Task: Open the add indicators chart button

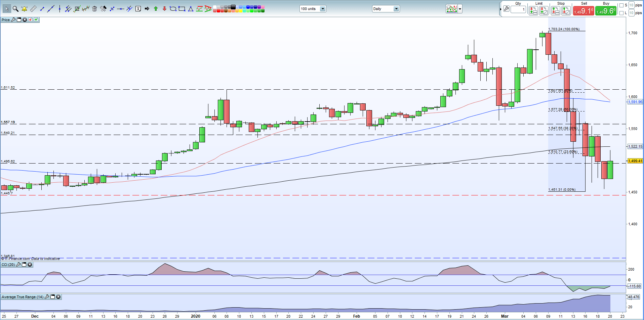Action: [452, 9]
